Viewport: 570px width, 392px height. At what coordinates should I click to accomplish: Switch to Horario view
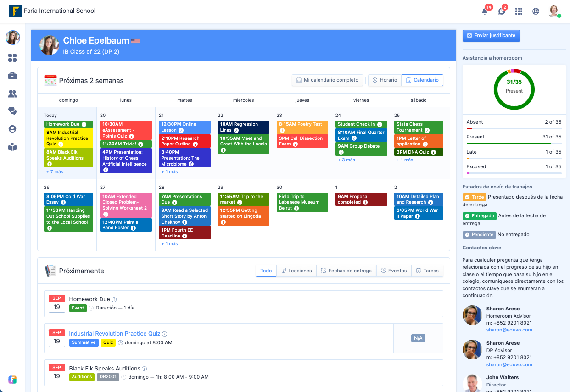385,80
